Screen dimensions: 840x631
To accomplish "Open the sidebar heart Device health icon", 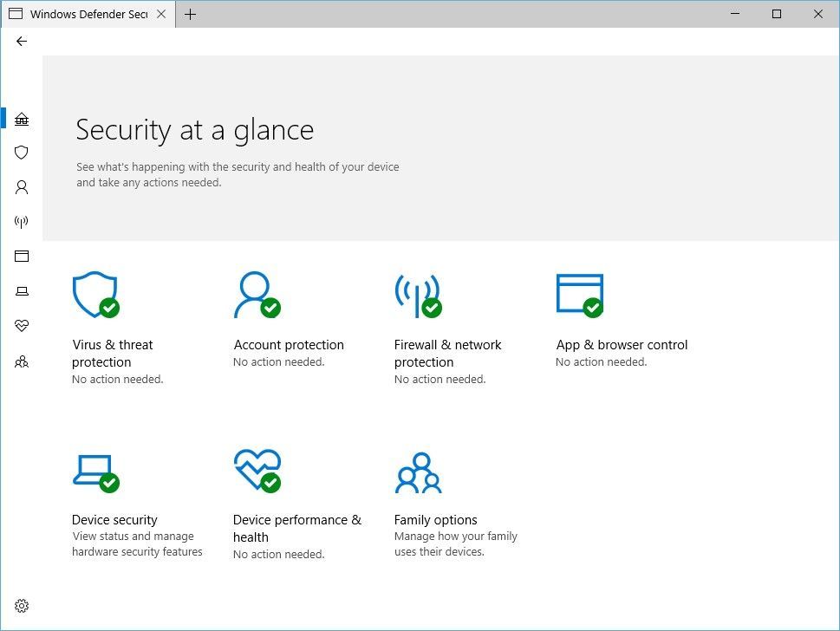I will [x=22, y=326].
